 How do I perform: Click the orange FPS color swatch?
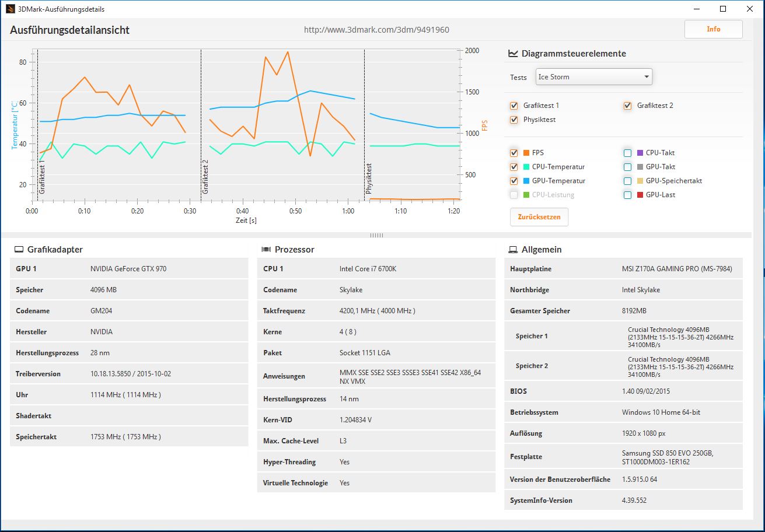point(526,153)
